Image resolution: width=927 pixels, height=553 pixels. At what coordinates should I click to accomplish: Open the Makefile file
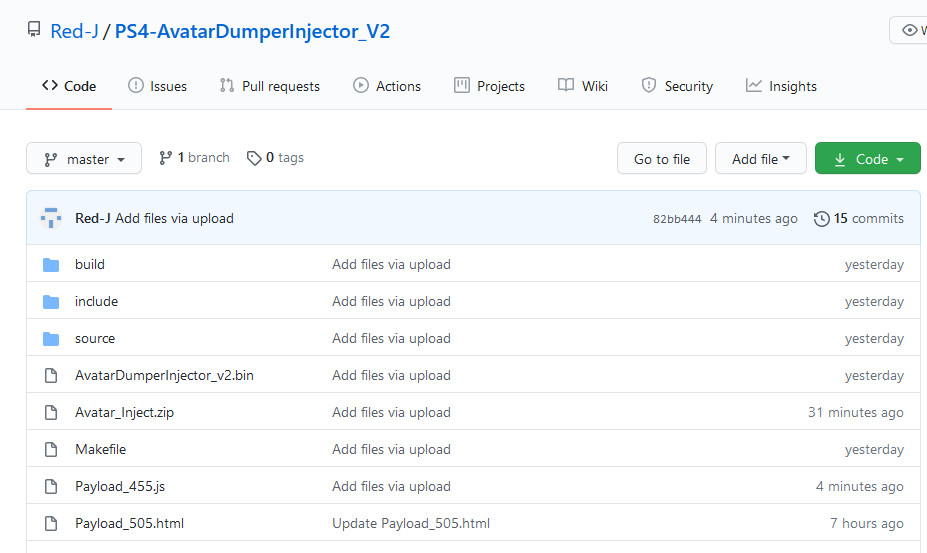(x=100, y=449)
